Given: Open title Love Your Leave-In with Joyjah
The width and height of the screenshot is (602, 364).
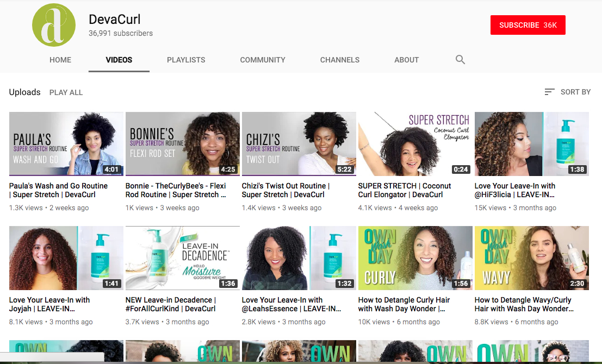Looking at the screenshot, I should [49, 304].
